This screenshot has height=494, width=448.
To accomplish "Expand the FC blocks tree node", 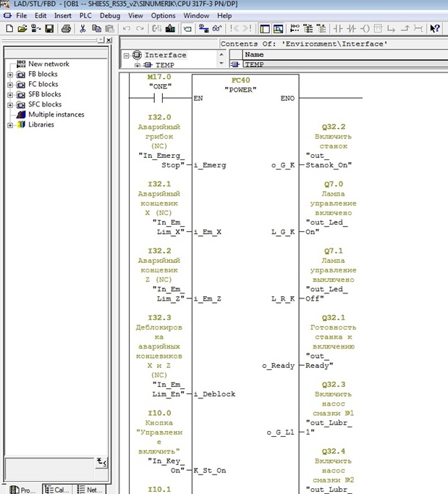I will (10, 84).
